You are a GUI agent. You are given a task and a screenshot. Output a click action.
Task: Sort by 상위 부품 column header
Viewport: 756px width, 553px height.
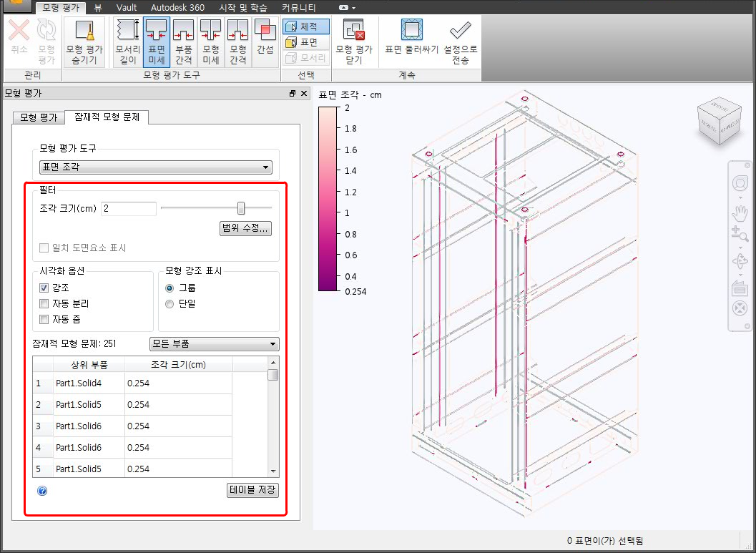point(89,364)
